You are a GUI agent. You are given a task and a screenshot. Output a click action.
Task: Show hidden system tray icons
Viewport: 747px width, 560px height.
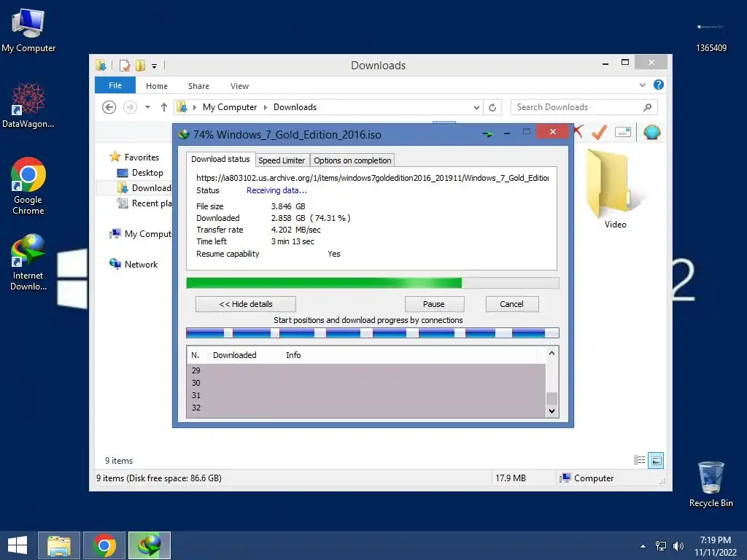[x=643, y=546]
